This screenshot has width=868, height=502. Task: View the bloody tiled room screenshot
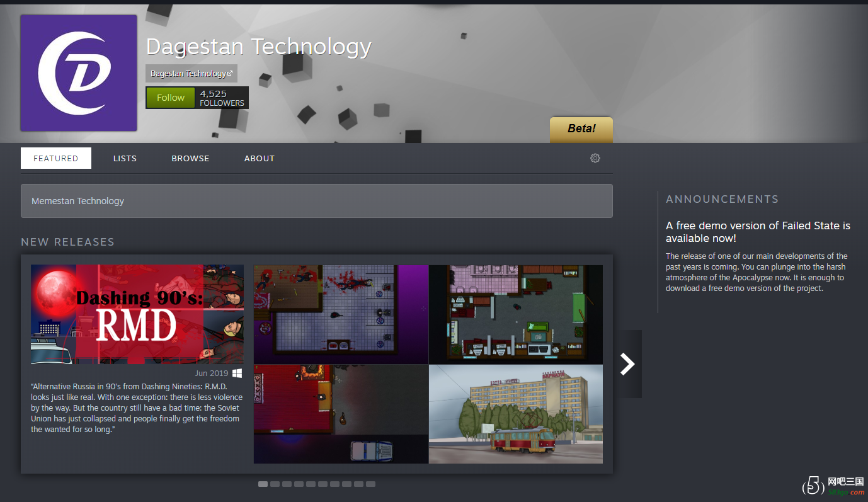coord(341,314)
